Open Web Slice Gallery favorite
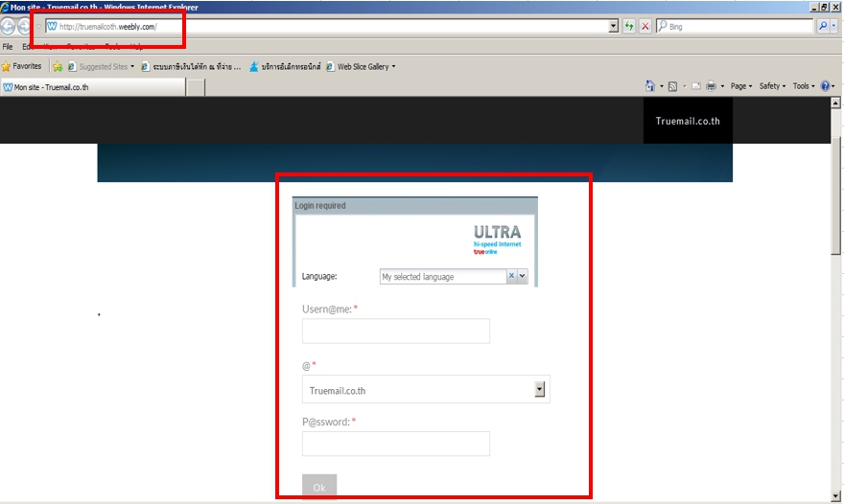The width and height of the screenshot is (844, 504). [361, 67]
